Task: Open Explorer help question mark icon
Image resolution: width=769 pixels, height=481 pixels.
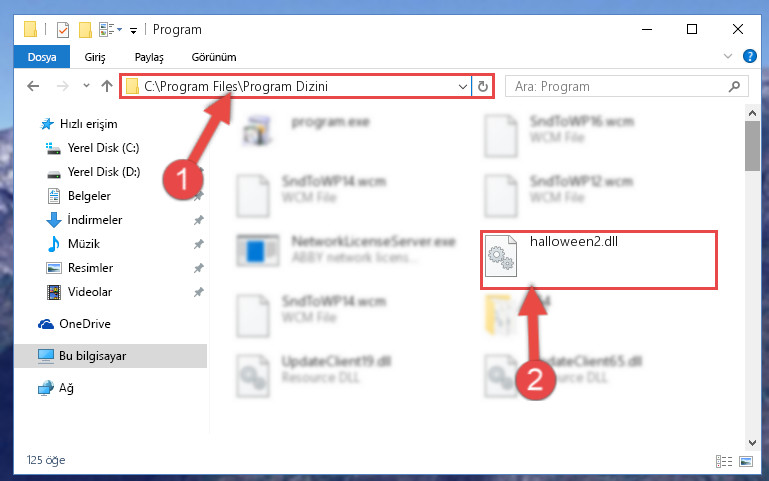Action: [749, 56]
